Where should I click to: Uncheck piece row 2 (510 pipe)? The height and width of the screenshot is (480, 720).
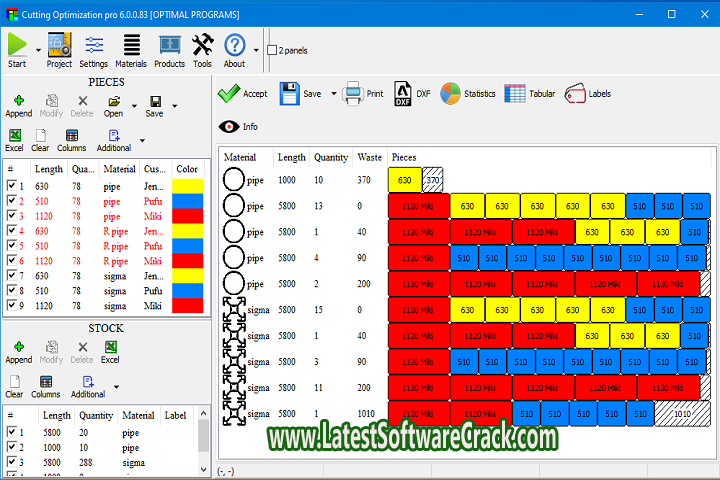coord(12,201)
